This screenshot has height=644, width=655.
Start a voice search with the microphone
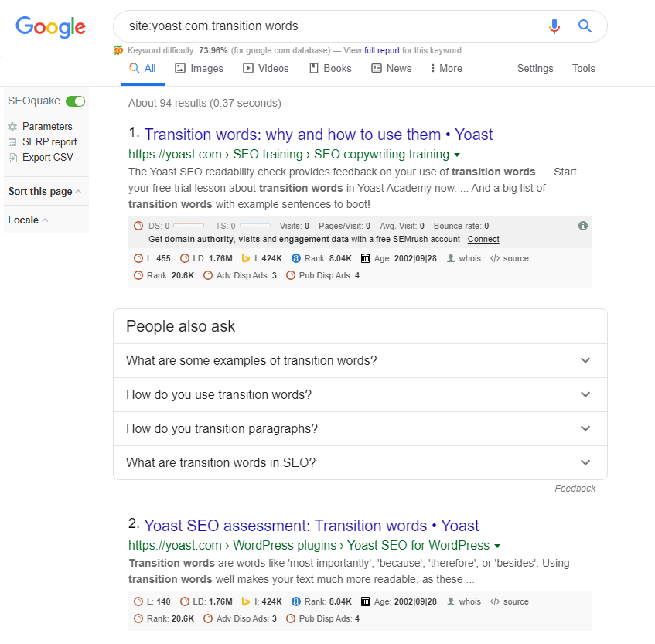(x=554, y=26)
